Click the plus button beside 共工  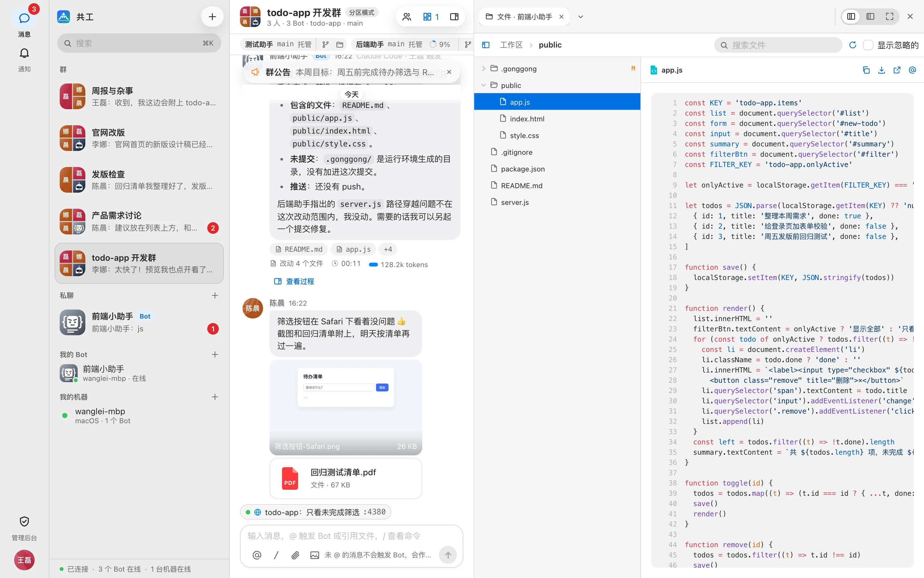(x=212, y=16)
